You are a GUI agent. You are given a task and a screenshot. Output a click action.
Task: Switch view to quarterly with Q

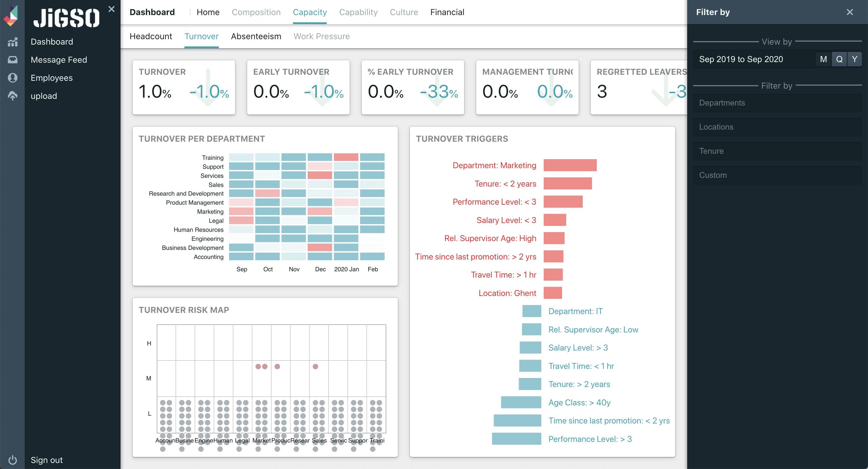[839, 59]
